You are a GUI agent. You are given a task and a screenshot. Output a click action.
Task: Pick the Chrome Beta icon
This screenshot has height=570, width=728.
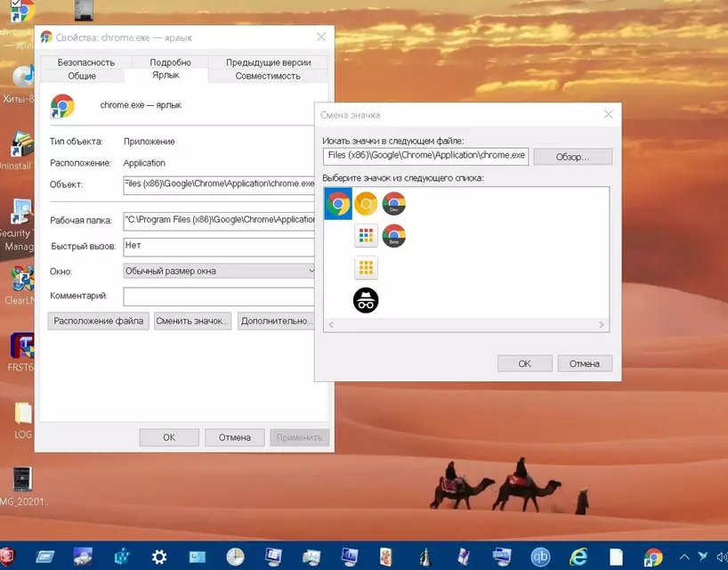click(x=393, y=235)
